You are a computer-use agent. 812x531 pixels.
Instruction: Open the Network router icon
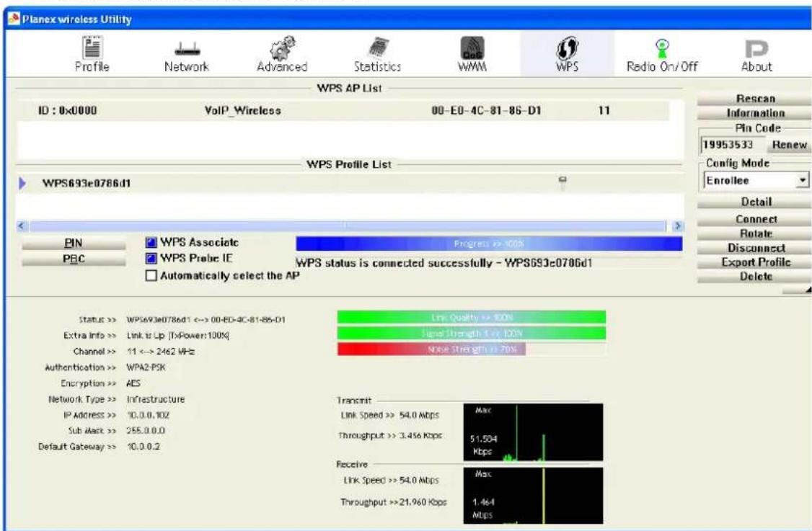tap(187, 49)
